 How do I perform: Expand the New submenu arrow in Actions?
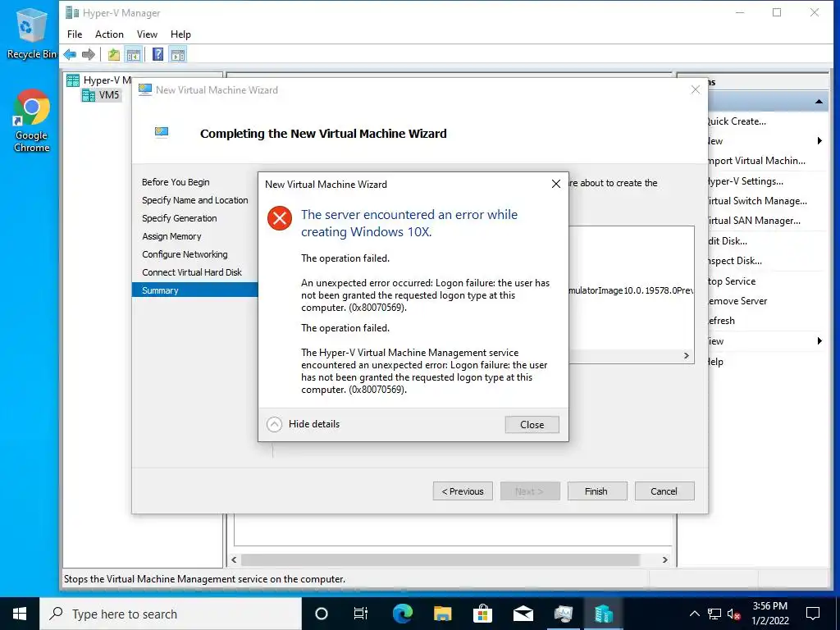click(x=819, y=141)
